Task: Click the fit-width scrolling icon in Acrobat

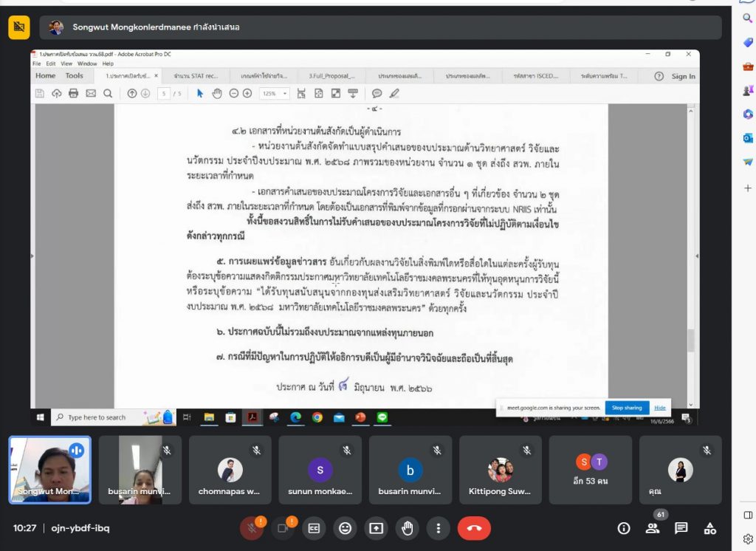Action: [301, 94]
